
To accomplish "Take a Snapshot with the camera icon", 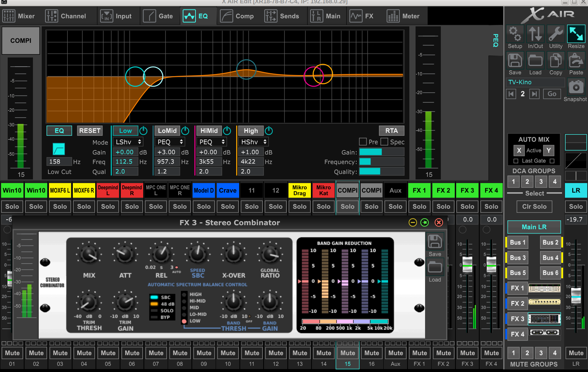I will [576, 88].
